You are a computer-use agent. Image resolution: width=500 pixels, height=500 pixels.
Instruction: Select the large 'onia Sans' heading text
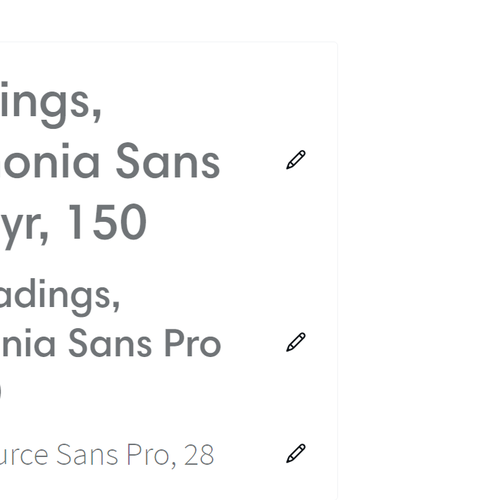[x=110, y=161]
